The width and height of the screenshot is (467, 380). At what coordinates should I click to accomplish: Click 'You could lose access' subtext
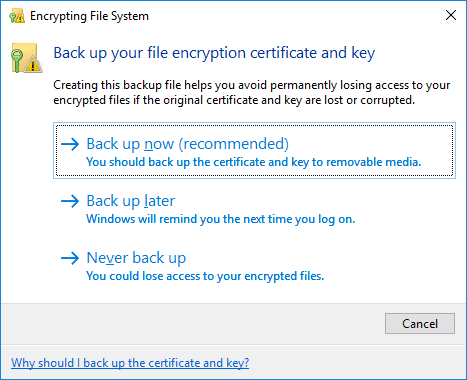205,276
